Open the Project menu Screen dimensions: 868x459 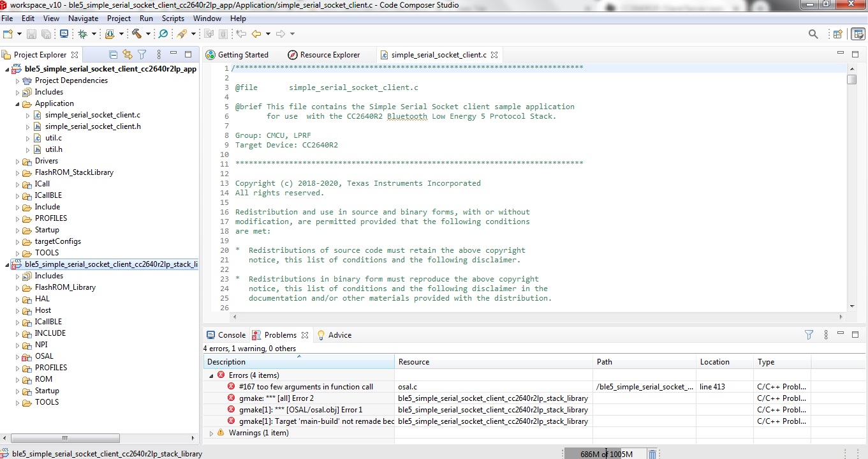tap(119, 19)
